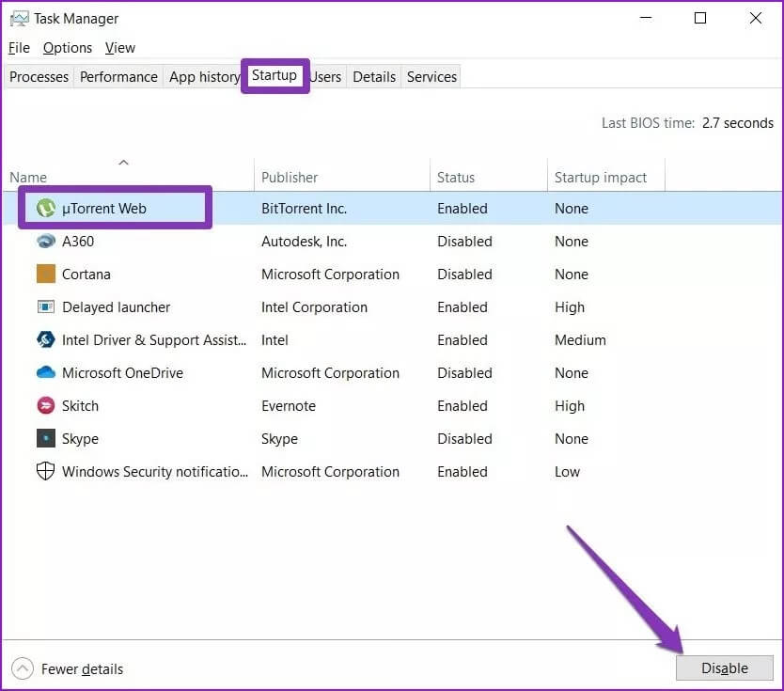The height and width of the screenshot is (691, 784).
Task: Select the µTorrent Web row name
Action: 104,209
